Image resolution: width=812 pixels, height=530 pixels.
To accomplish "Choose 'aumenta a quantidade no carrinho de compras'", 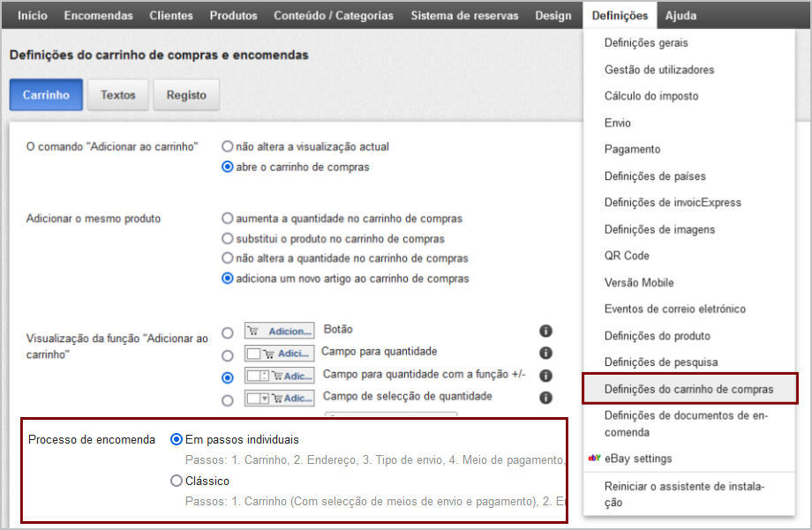I will 227,219.
